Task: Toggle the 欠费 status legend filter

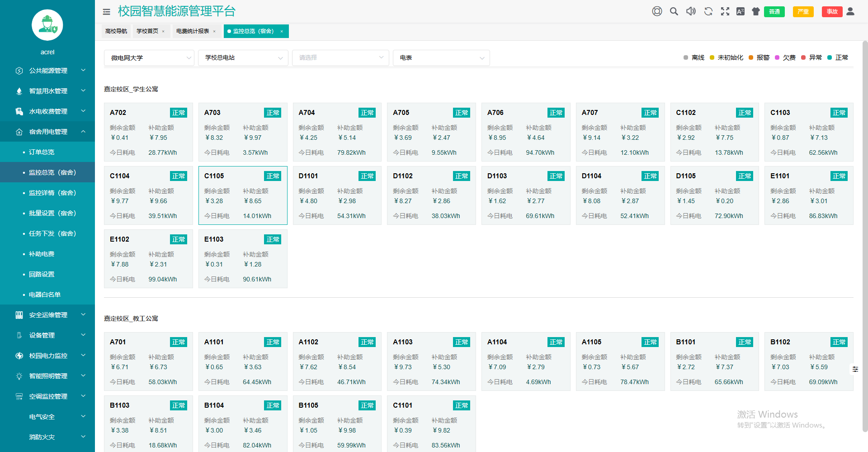Action: 785,57
